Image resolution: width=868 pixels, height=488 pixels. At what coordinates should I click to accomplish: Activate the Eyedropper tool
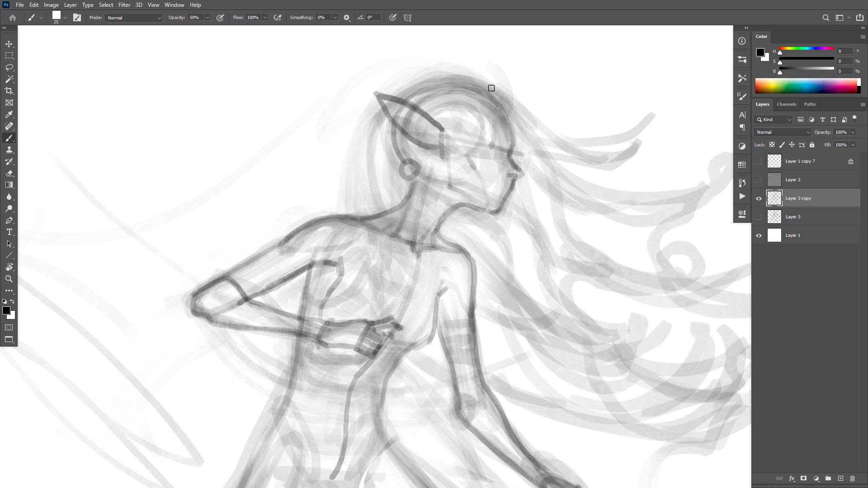pos(9,114)
